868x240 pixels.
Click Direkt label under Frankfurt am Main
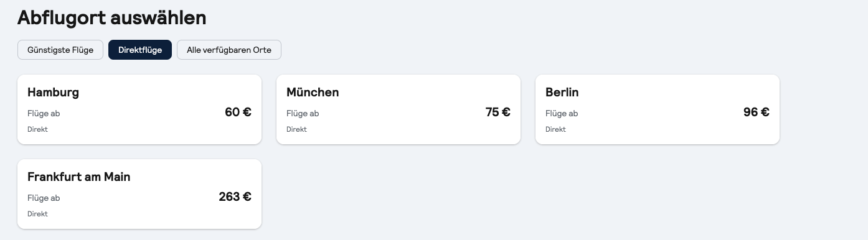(x=37, y=214)
